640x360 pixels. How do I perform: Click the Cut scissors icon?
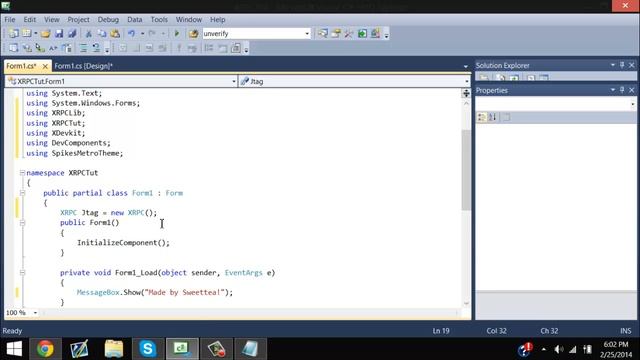pyautogui.click(x=88, y=33)
